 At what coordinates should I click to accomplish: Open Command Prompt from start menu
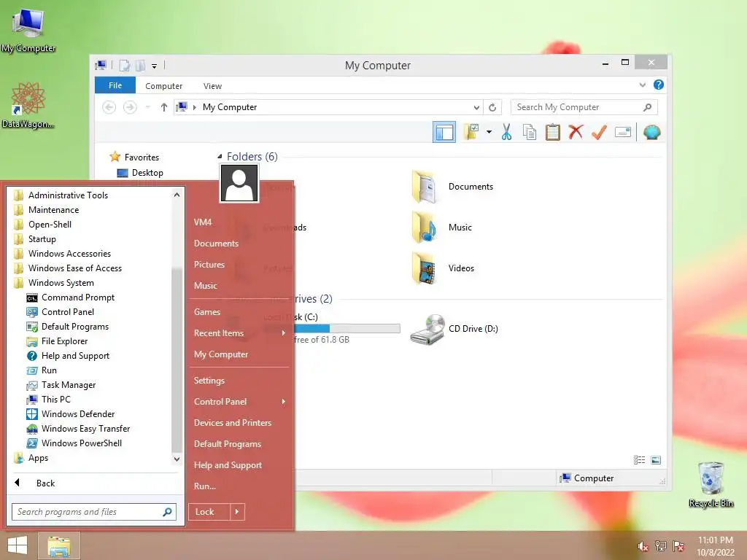[x=77, y=297]
